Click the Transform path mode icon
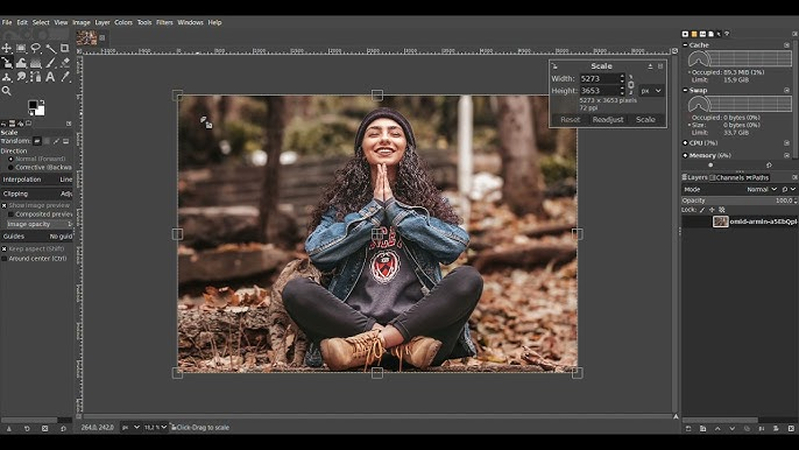Viewport: 799px width, 450px height. [56, 141]
